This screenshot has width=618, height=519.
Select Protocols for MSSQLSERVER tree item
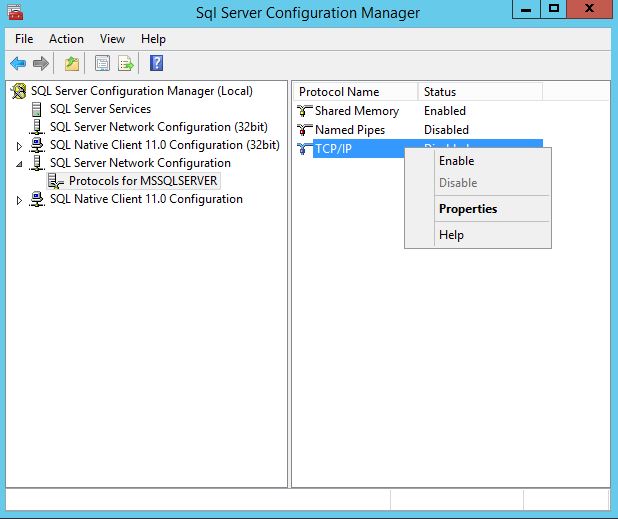click(142, 181)
